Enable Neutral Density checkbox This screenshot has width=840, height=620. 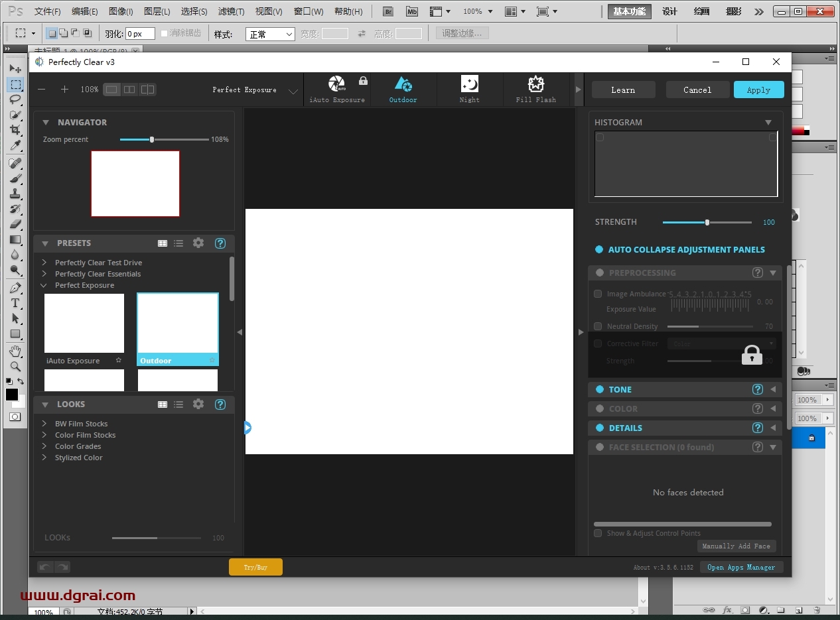click(598, 326)
